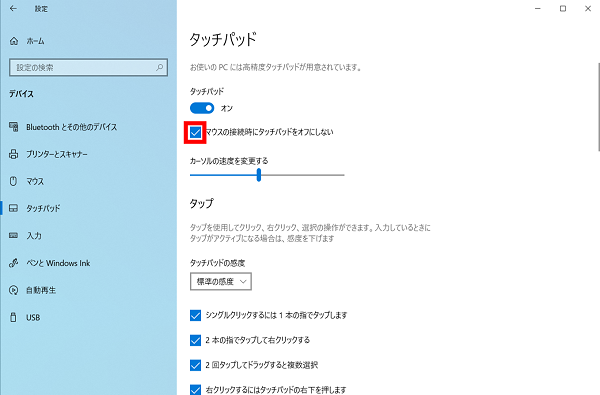Screen dimensions: 600x395
Task: Uncheck 2 本の指でタップして右クリックする
Action: click(x=195, y=340)
